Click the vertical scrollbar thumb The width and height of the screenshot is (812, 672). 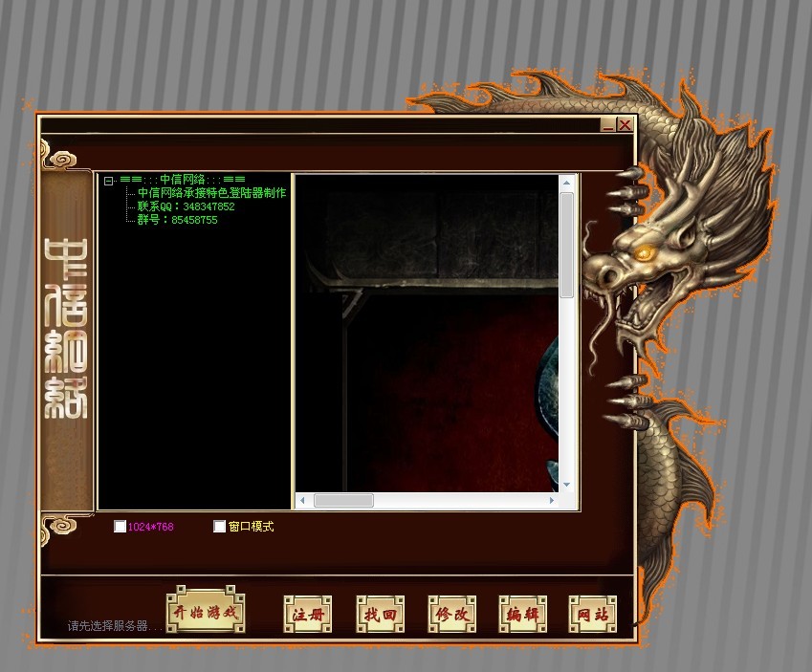(x=566, y=244)
